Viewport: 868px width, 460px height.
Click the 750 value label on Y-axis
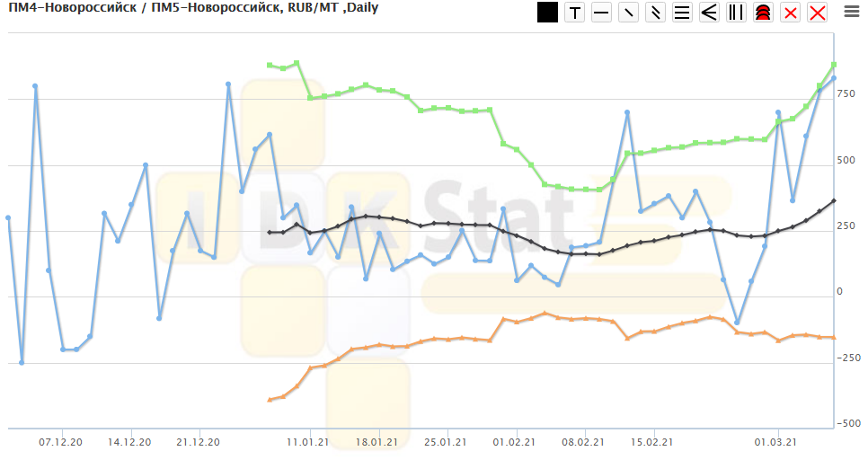tap(849, 93)
